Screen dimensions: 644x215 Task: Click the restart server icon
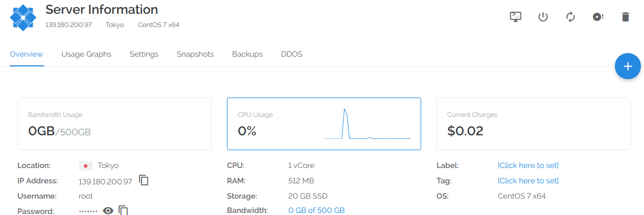tap(570, 17)
